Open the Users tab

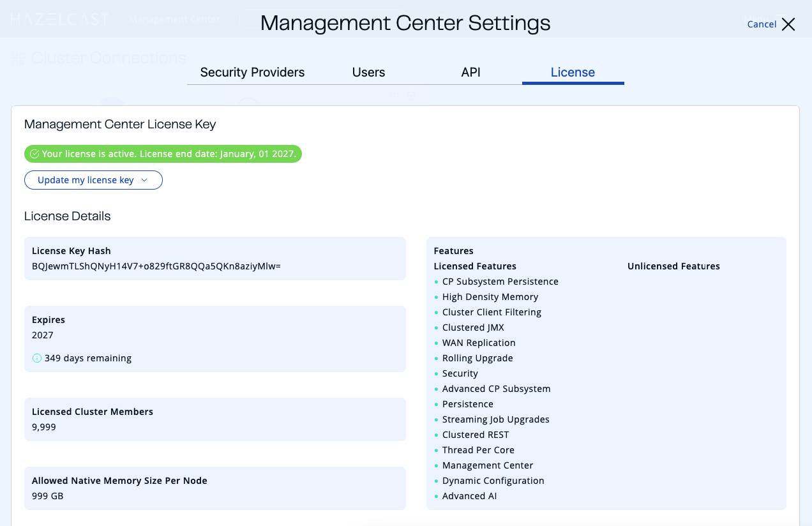(368, 72)
